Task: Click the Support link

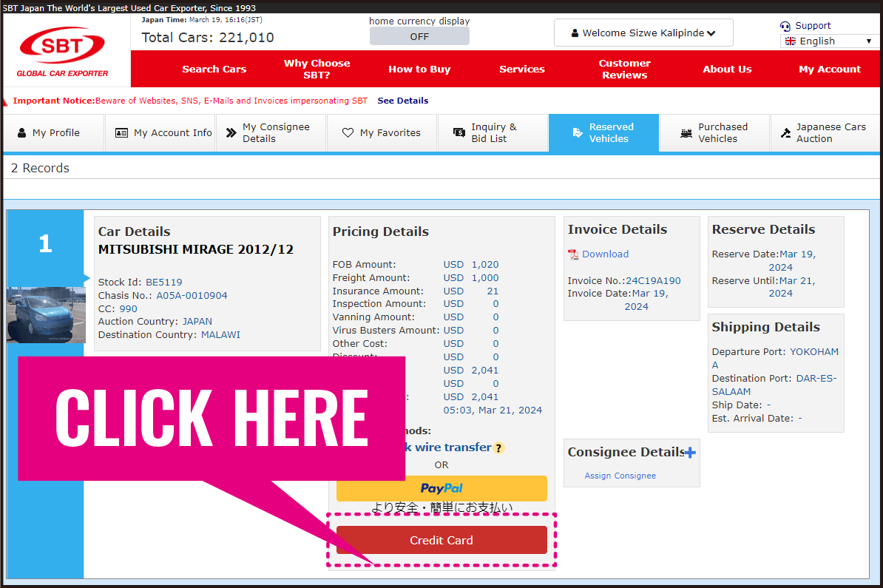Action: 813,26
